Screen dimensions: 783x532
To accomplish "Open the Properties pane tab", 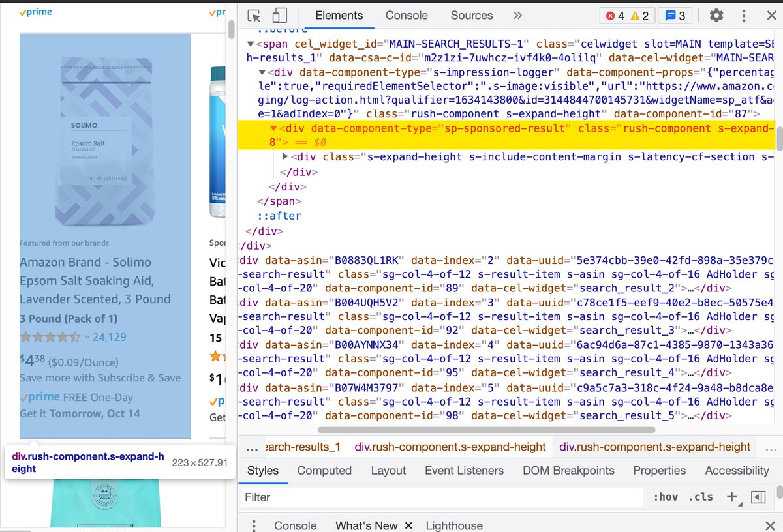I will [x=659, y=470].
